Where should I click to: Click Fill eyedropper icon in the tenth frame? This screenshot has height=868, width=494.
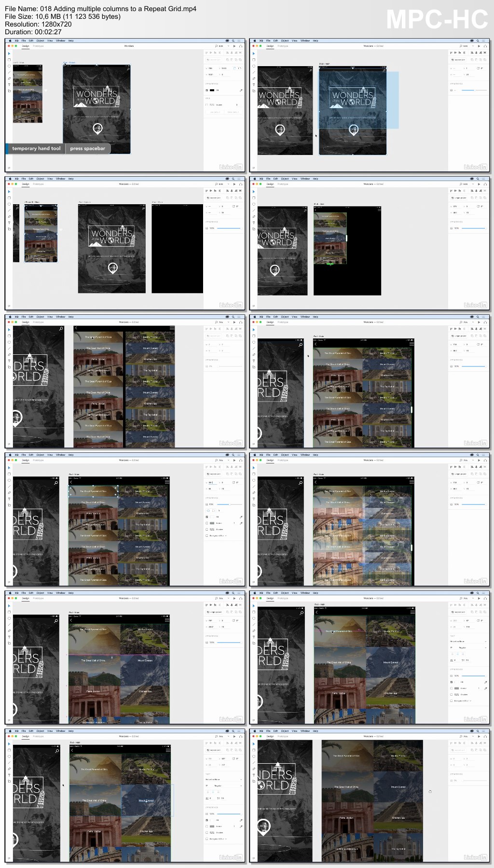click(486, 682)
